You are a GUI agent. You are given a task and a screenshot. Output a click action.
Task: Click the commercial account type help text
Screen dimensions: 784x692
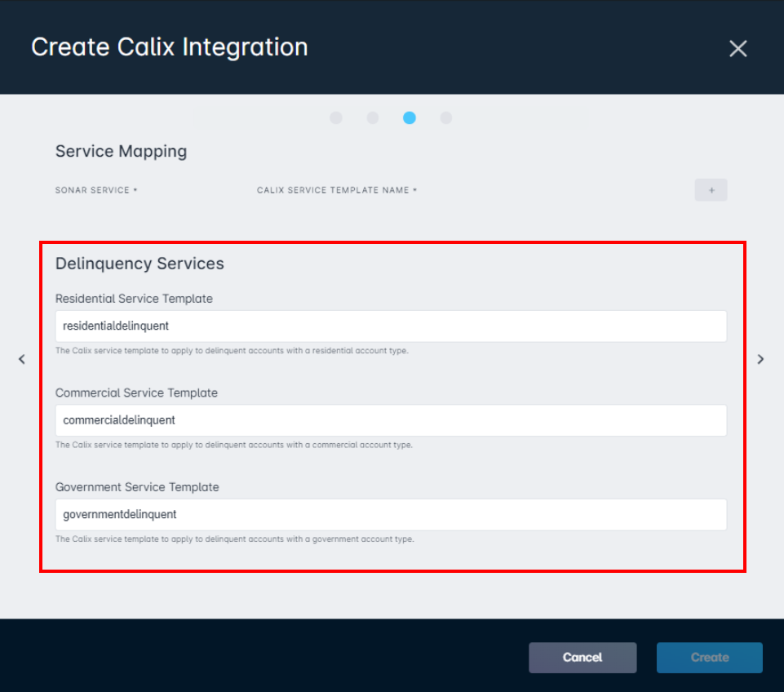234,445
